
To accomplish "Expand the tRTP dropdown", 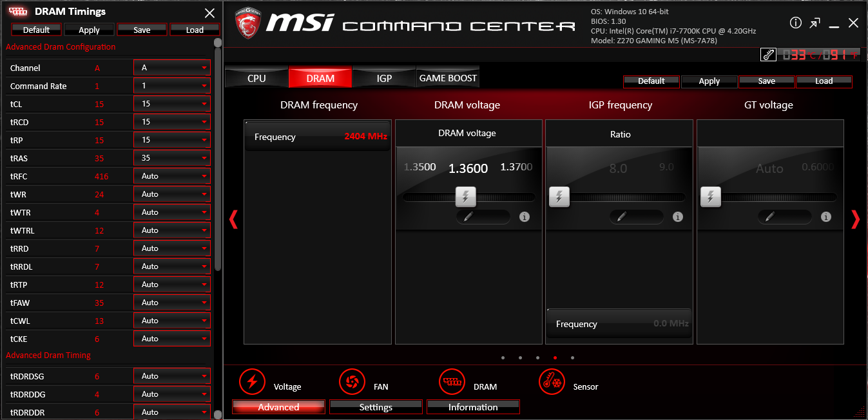I will 172,285.
